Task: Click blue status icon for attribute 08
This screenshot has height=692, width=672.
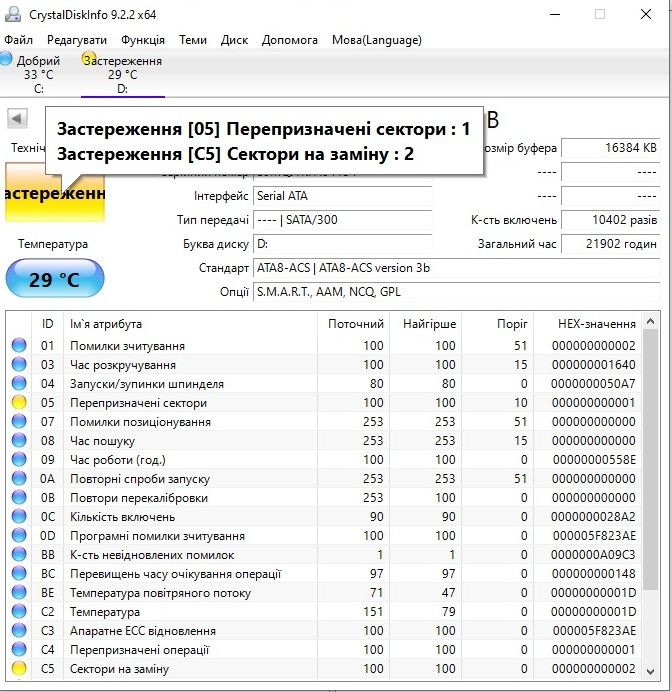Action: click(19, 440)
